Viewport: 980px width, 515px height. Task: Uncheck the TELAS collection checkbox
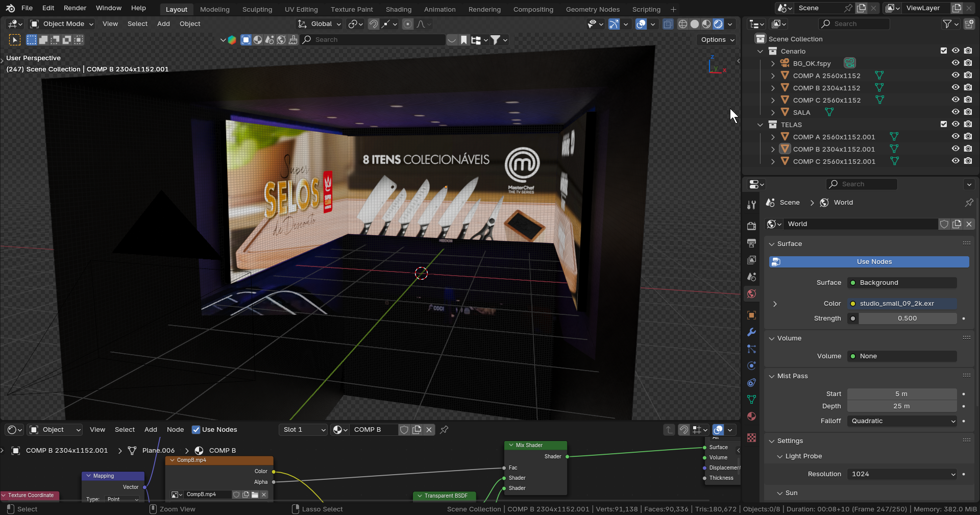click(x=943, y=125)
